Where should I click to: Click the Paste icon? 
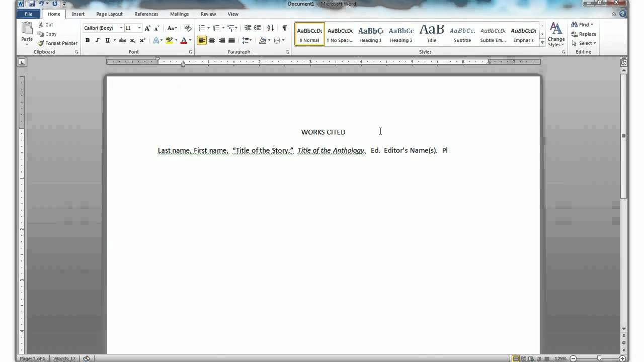(27, 28)
